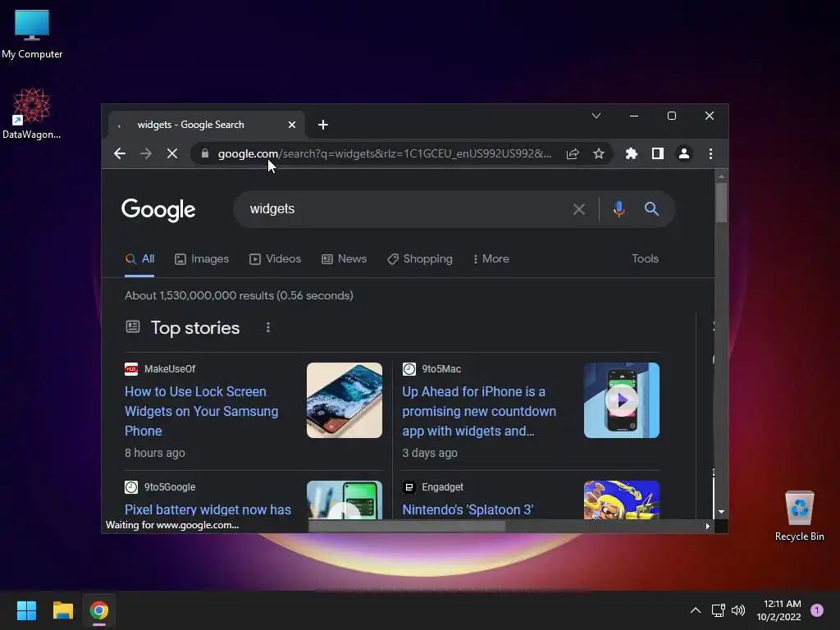840x630 pixels.
Task: Click the scrollbar down arrow
Action: pos(722,512)
